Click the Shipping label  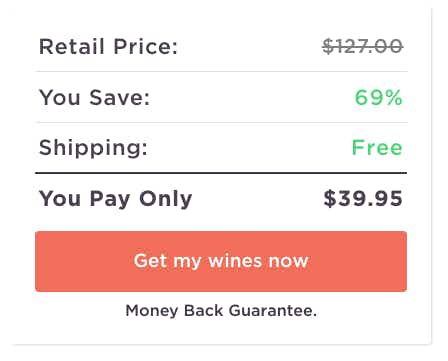(93, 148)
